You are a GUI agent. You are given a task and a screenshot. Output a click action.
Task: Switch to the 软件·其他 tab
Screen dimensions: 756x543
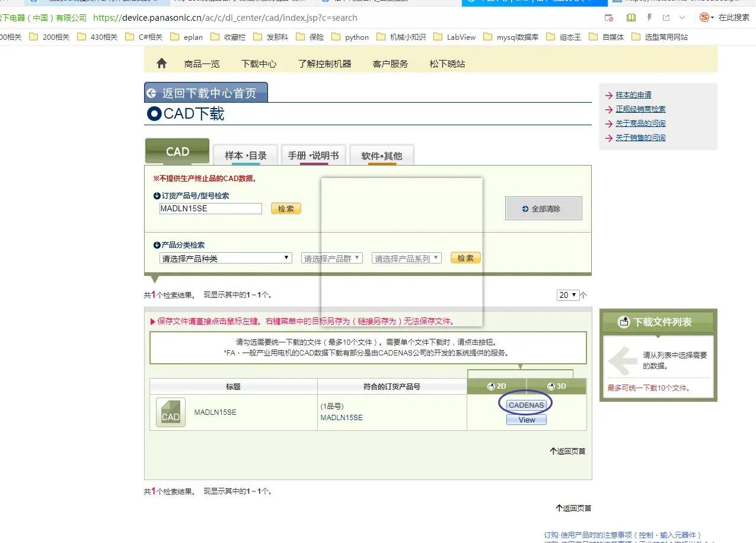382,155
